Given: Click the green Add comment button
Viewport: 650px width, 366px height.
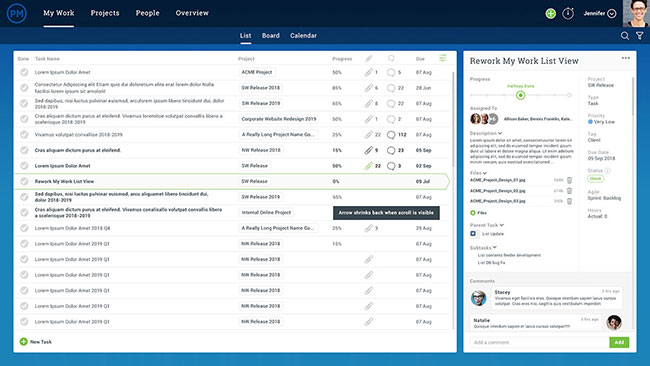Looking at the screenshot, I should [x=619, y=342].
